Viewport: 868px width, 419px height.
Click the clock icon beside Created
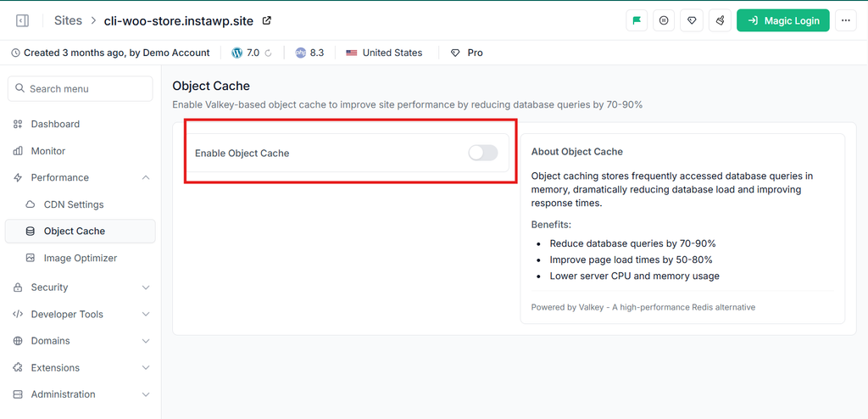[x=15, y=53]
